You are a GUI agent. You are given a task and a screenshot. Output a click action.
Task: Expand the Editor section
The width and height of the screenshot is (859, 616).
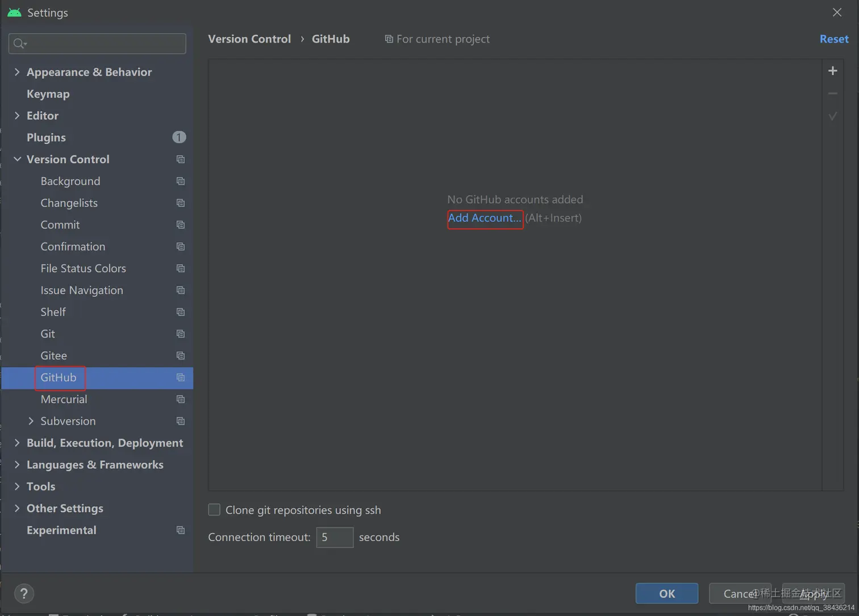17,116
